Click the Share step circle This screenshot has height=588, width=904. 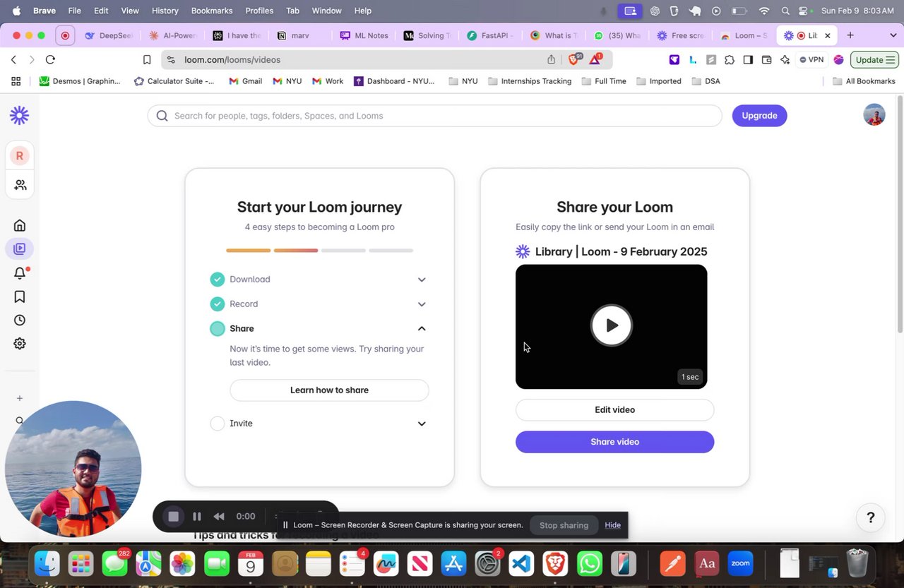coord(218,329)
